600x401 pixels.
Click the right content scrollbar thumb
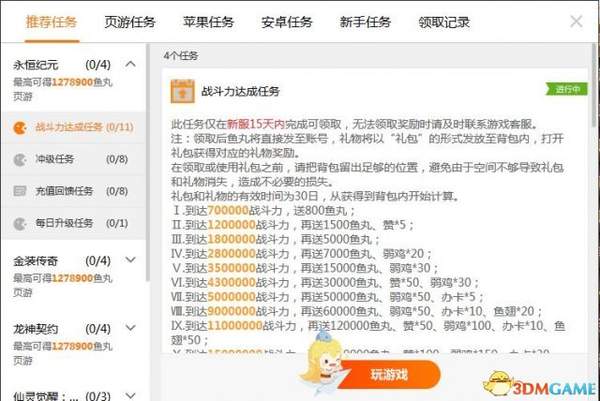[x=595, y=86]
